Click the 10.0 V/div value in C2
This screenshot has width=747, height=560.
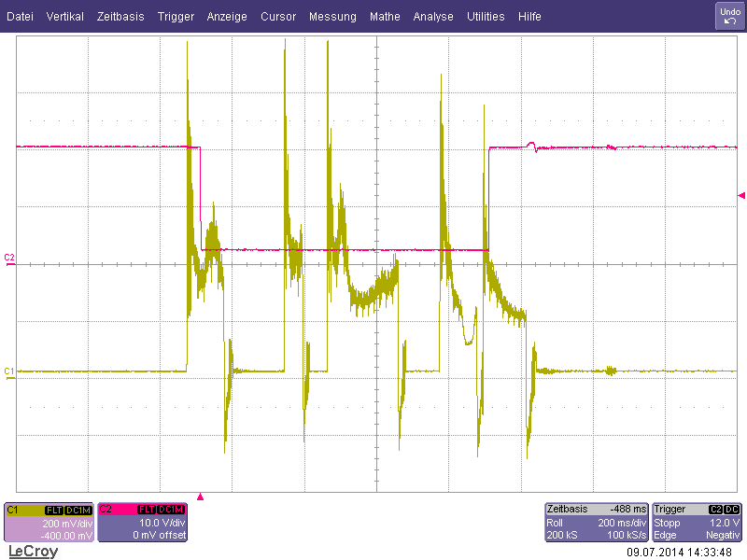pyautogui.click(x=162, y=523)
